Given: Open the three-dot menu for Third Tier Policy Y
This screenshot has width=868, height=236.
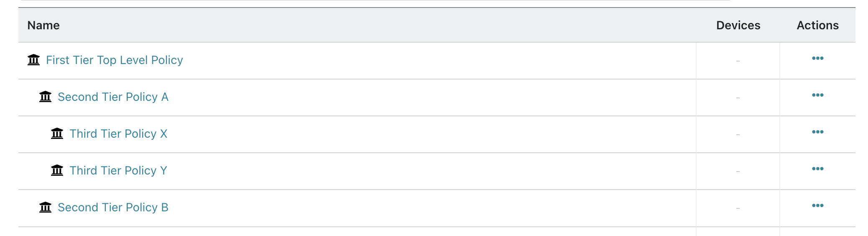Looking at the screenshot, I should (x=817, y=169).
